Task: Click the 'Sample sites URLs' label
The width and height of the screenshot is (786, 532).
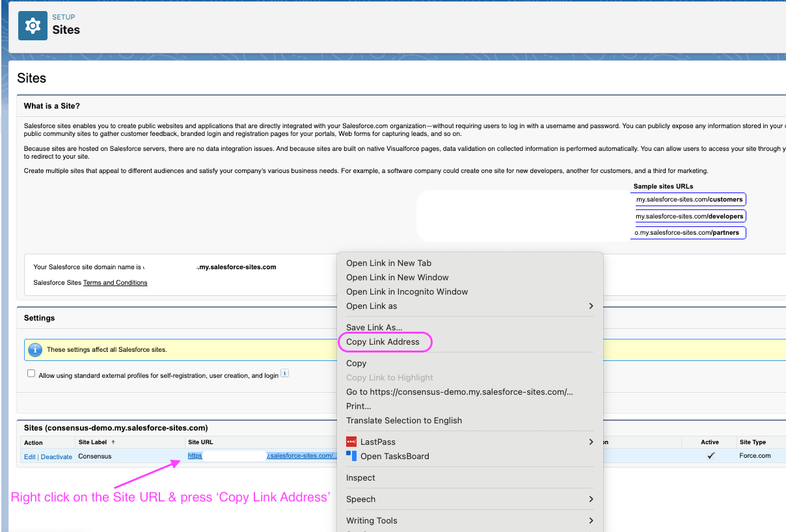Action: (x=664, y=187)
